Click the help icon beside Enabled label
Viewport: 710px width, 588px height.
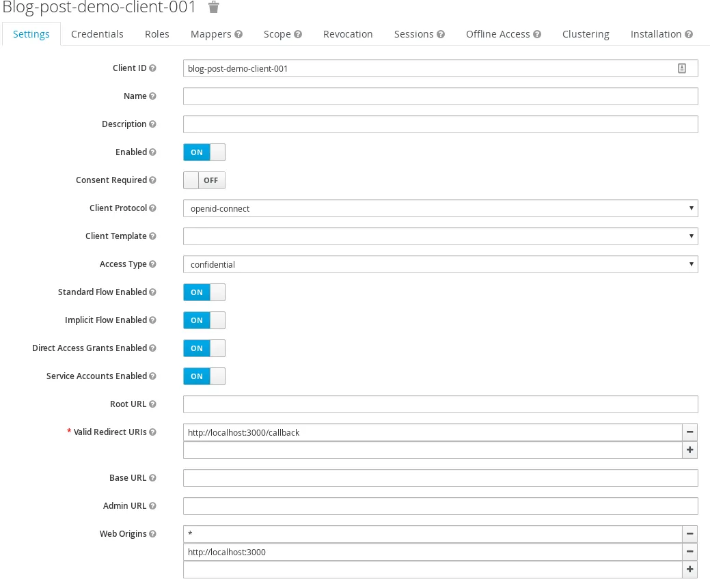152,152
